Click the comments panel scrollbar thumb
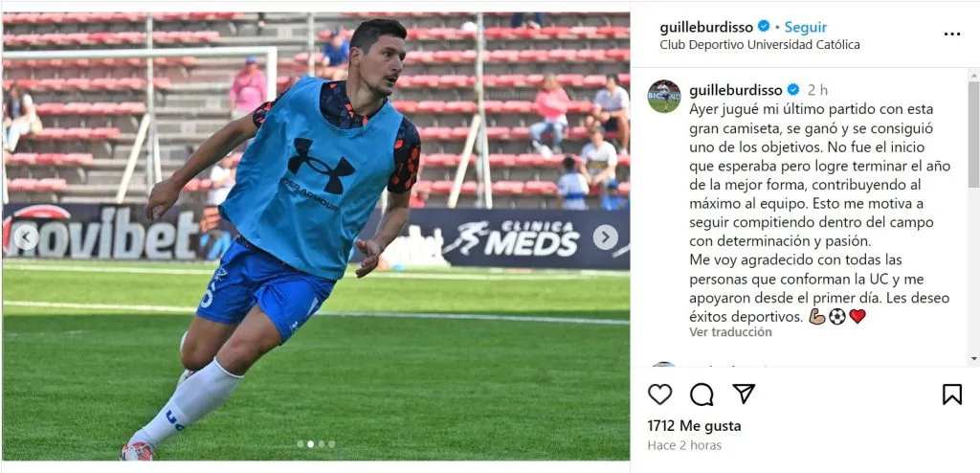The image size is (980, 473). coord(973,134)
